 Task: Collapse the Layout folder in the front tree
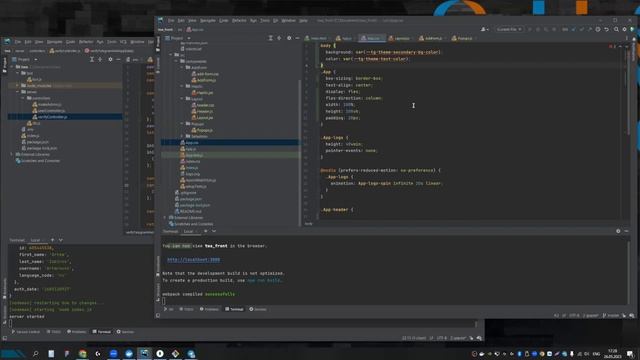(182, 99)
